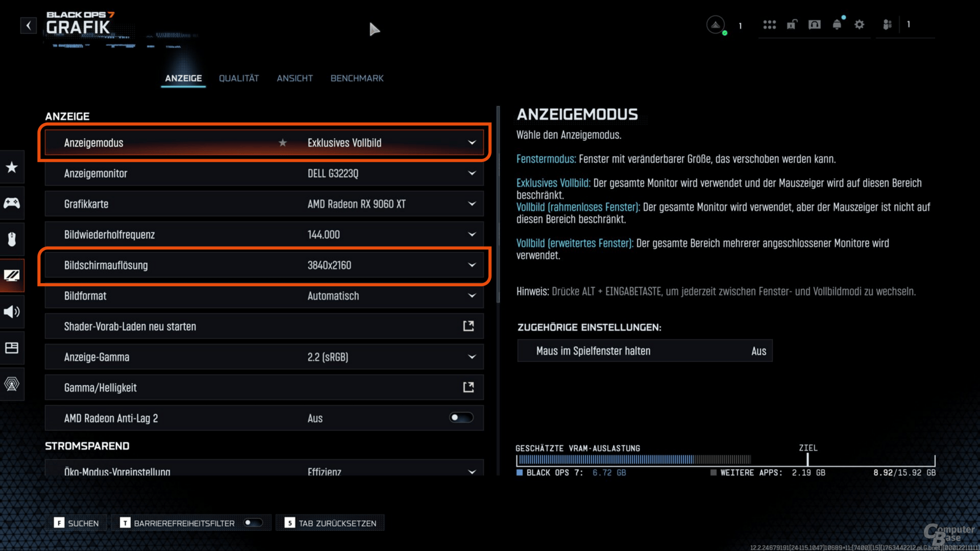Toggle AMD Radeon Anti-Lag 2 switch
Screen dimensions: 980x551
coord(461,418)
